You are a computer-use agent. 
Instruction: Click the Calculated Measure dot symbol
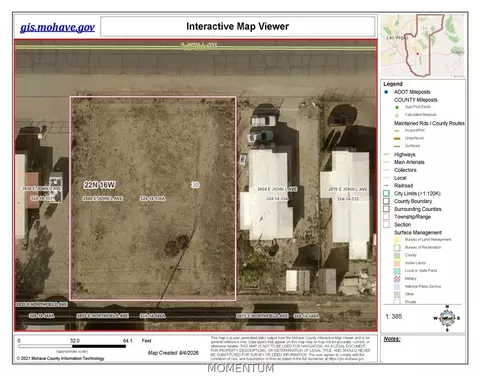[397, 115]
